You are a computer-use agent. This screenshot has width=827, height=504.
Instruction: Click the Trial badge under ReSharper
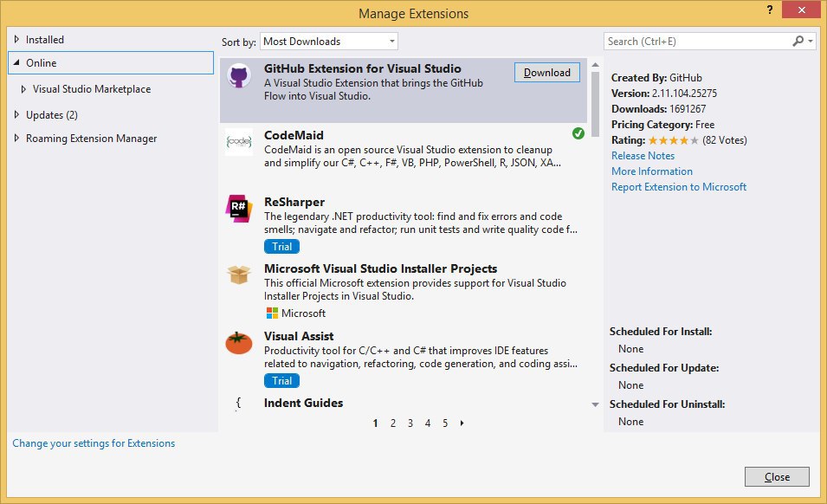(x=281, y=246)
